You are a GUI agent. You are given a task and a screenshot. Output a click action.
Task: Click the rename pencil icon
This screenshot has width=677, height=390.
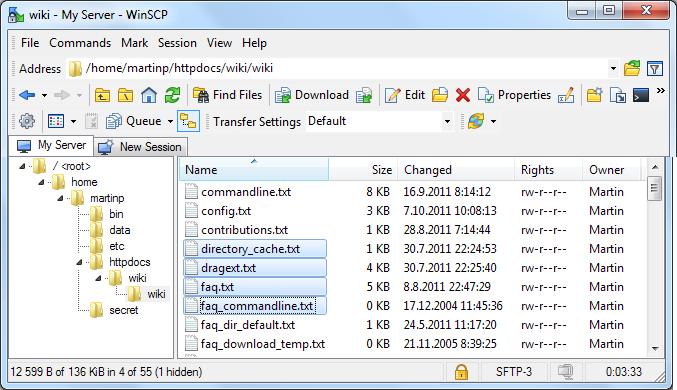click(x=566, y=95)
